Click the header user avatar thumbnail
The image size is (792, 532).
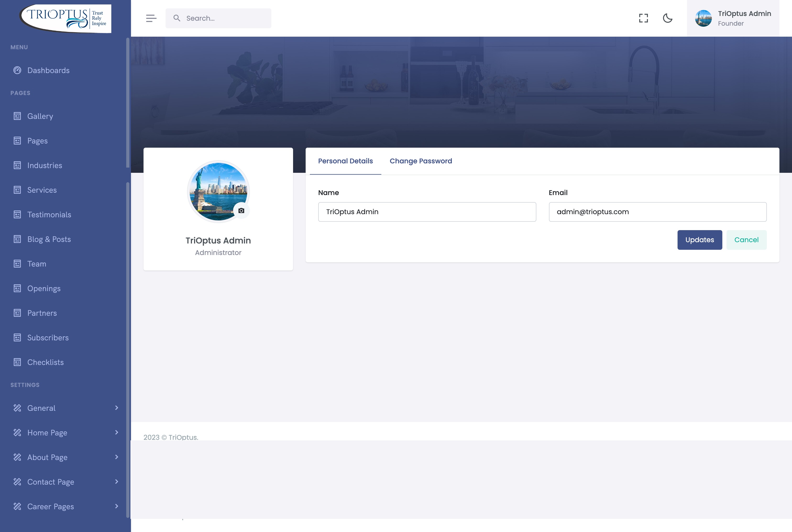[x=703, y=18]
